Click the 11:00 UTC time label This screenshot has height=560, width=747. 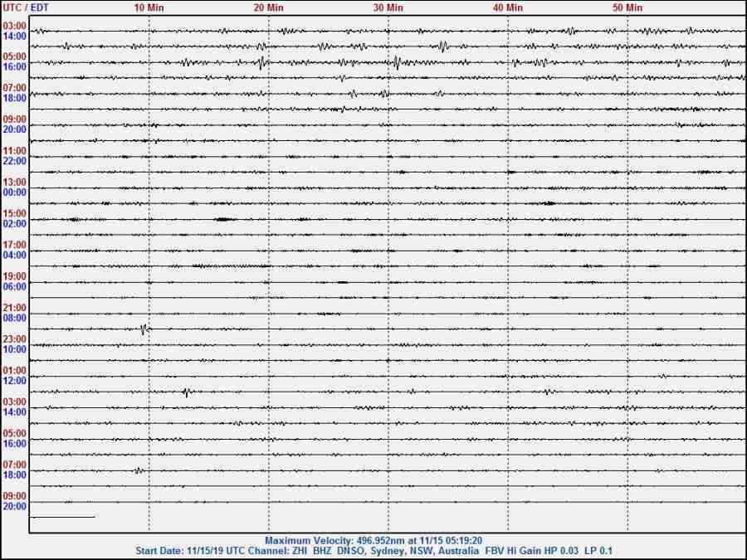coord(14,151)
